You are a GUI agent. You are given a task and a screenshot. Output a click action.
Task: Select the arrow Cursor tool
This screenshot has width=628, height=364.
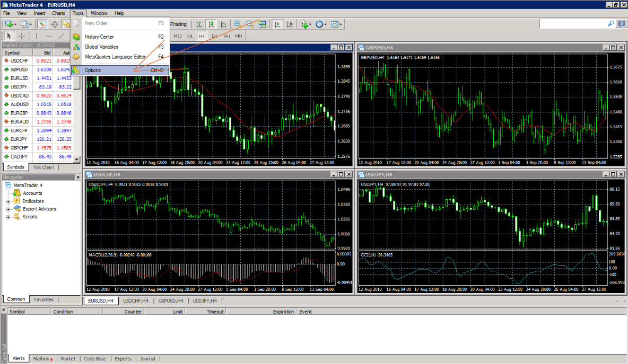(9, 36)
